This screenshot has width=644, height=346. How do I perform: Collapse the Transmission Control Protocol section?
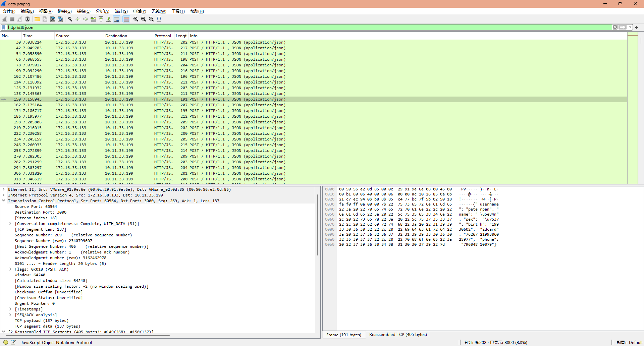pos(4,201)
